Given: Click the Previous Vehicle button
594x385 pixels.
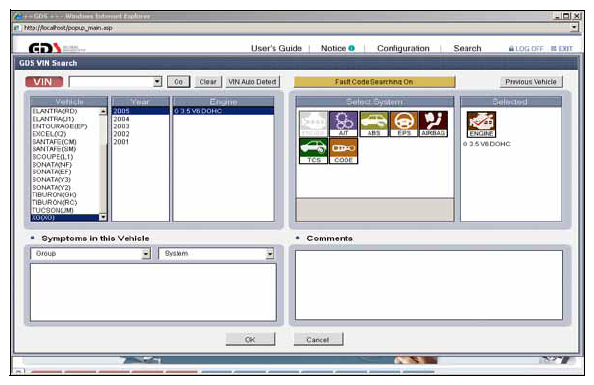Looking at the screenshot, I should 531,82.
